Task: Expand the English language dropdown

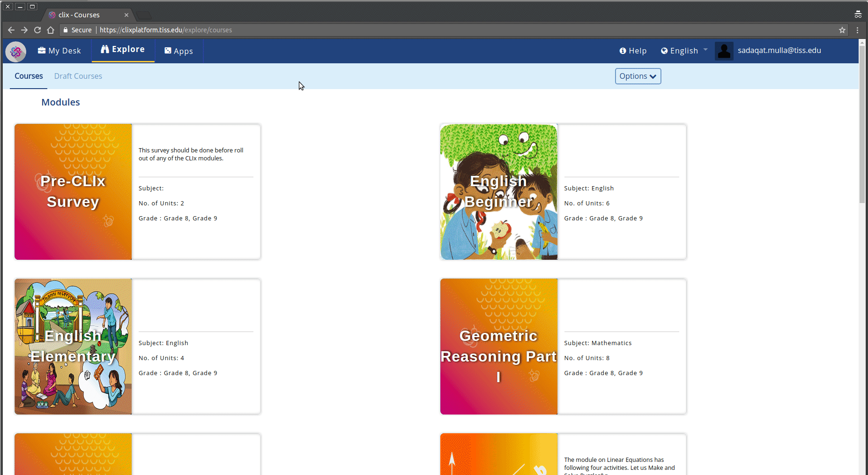Action: (684, 51)
